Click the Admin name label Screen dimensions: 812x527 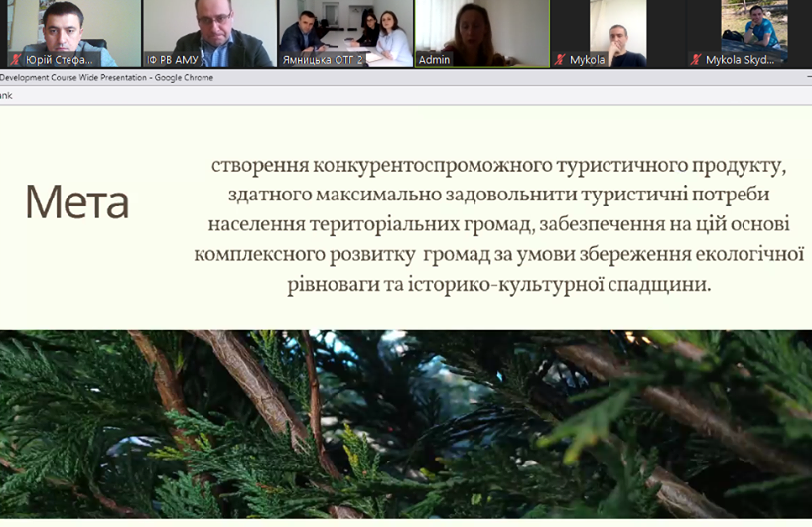435,60
